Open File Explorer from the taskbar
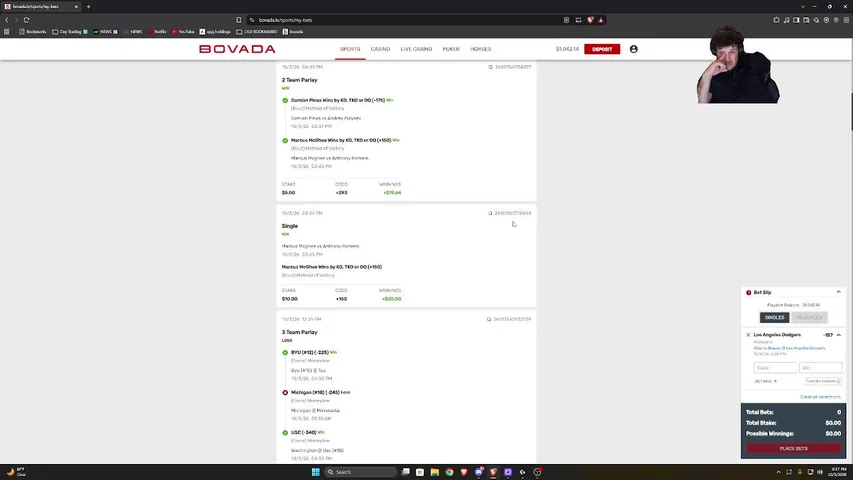Viewport: 853px width, 480px height. pyautogui.click(x=435, y=472)
